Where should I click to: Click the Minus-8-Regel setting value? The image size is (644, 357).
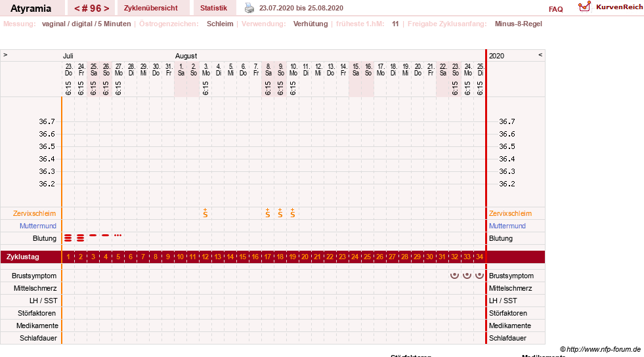519,24
